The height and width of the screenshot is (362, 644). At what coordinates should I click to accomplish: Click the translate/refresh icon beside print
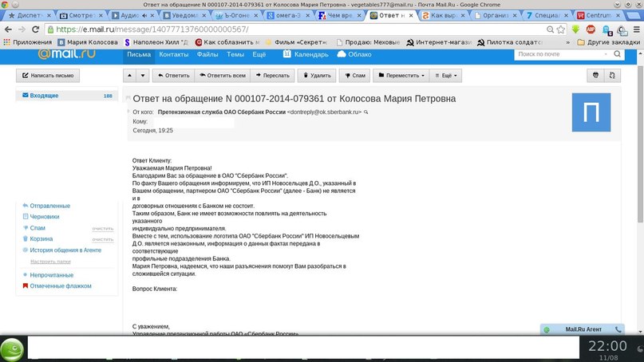pyautogui.click(x=612, y=76)
